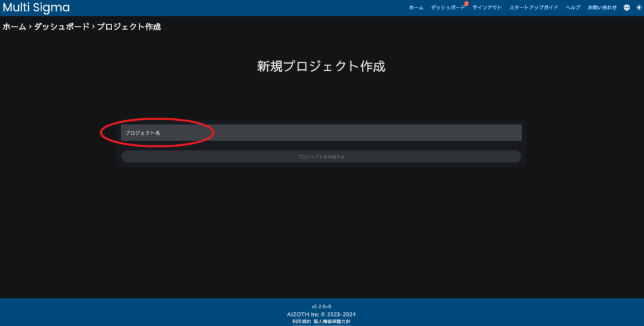Screen dimensions: 644x326
Task: Open the お問い合わせ contact page
Action: 602,8
